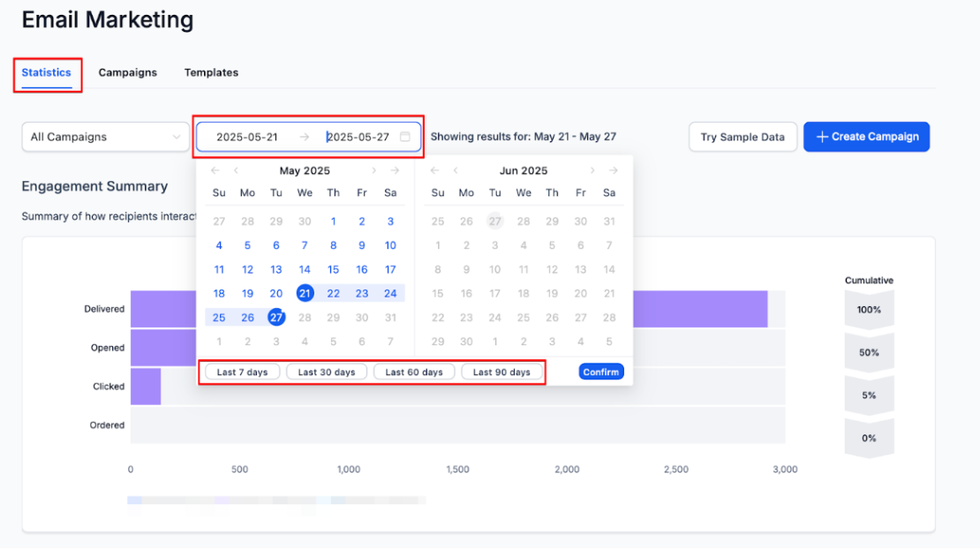Click the Try Sample Data button
The height and width of the screenshot is (549, 980).
(743, 137)
